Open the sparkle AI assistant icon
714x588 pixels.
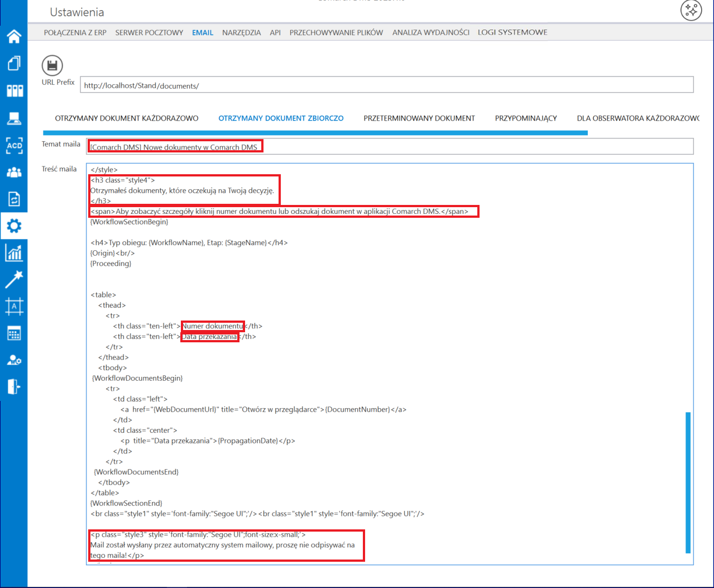click(691, 10)
